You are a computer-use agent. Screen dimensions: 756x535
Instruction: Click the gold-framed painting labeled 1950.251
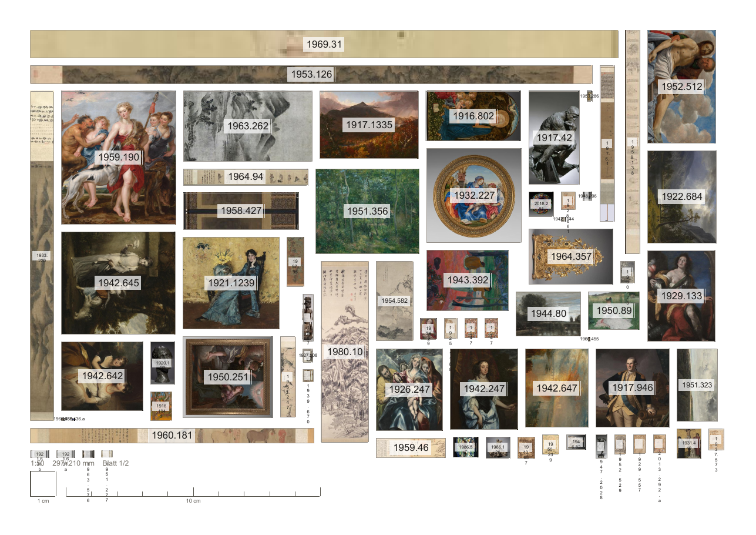tap(228, 377)
